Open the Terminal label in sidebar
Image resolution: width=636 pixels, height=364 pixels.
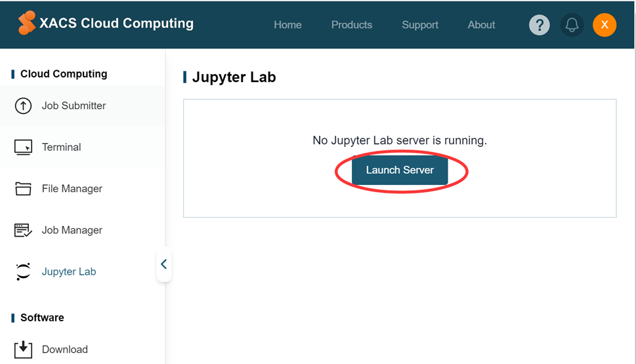(61, 147)
